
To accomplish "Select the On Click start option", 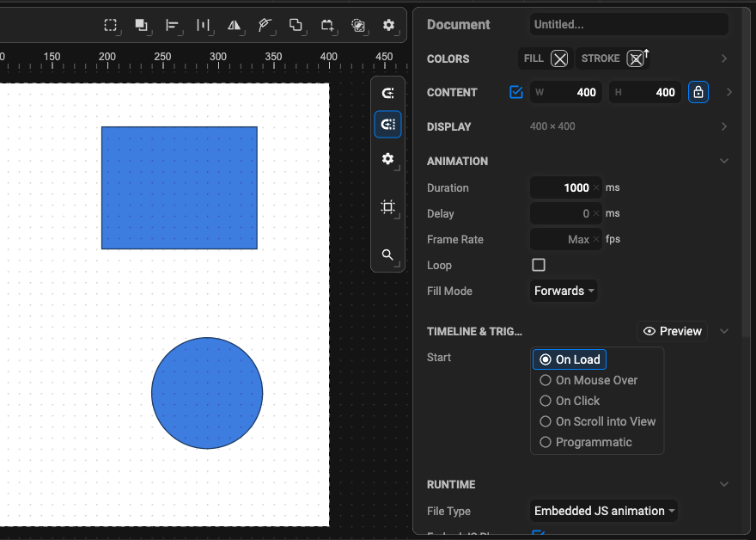I will [x=570, y=401].
